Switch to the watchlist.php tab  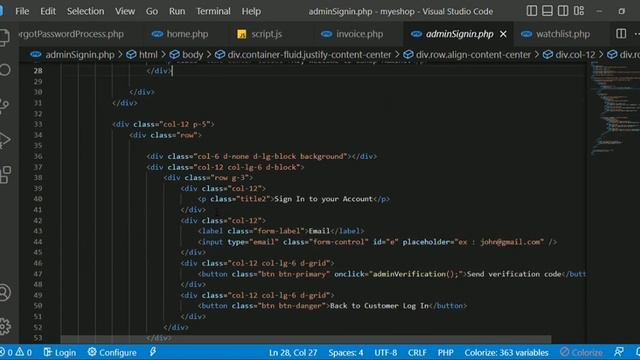coord(556,34)
